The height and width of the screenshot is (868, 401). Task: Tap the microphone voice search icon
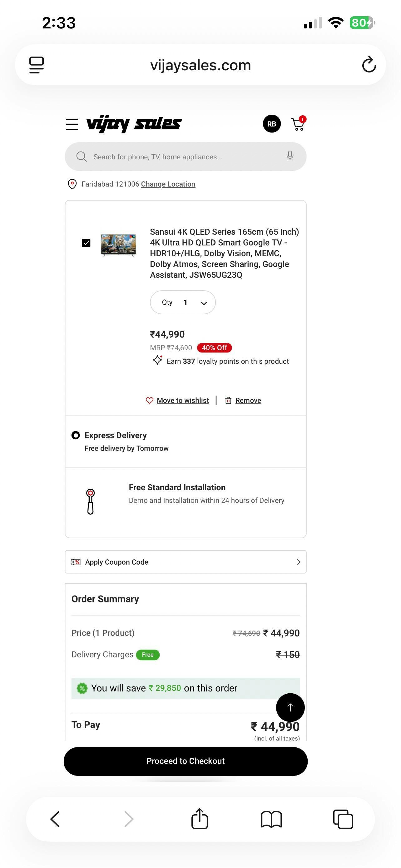290,156
